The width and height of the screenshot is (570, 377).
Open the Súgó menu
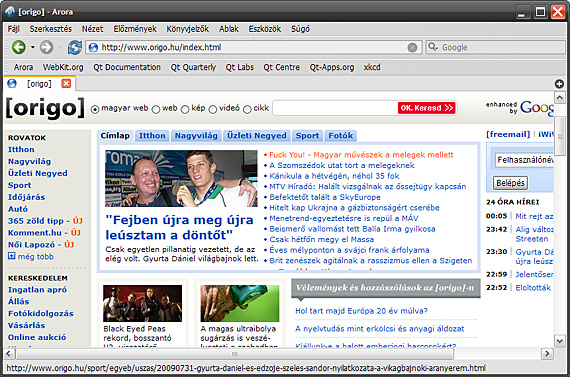click(300, 29)
